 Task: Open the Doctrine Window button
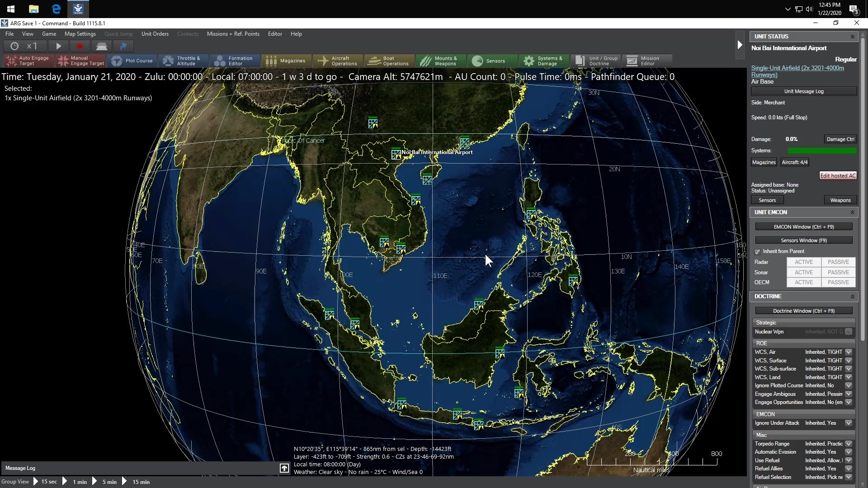[804, 311]
